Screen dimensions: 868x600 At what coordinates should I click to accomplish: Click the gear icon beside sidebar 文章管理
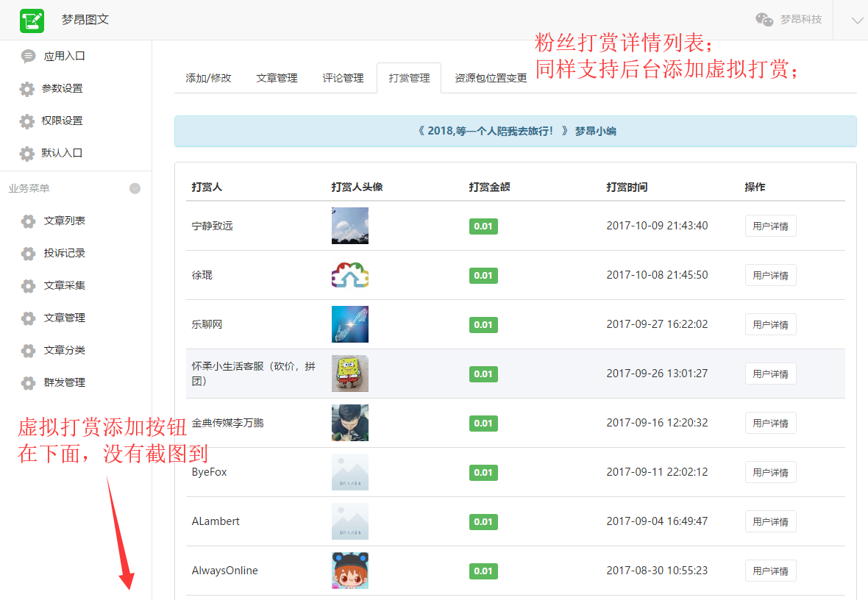click(x=28, y=318)
